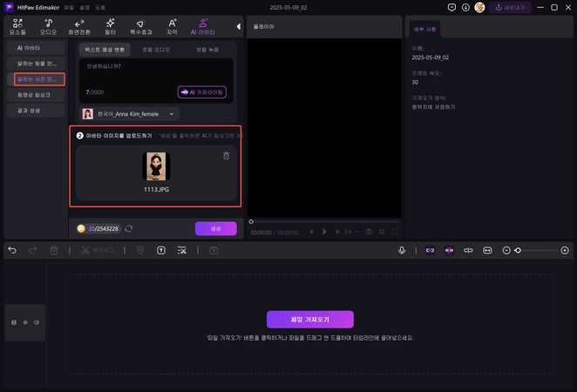Click the text tool icon in timeline toolbar

pos(161,250)
